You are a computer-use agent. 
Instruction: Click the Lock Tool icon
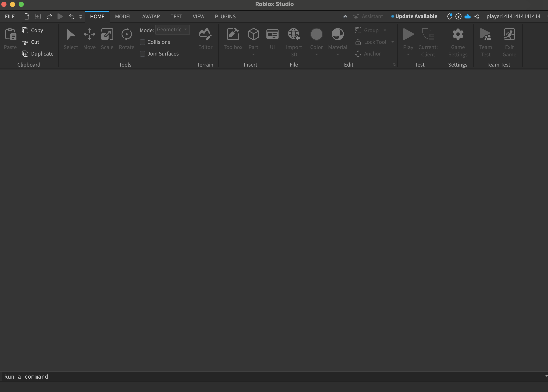coord(358,42)
